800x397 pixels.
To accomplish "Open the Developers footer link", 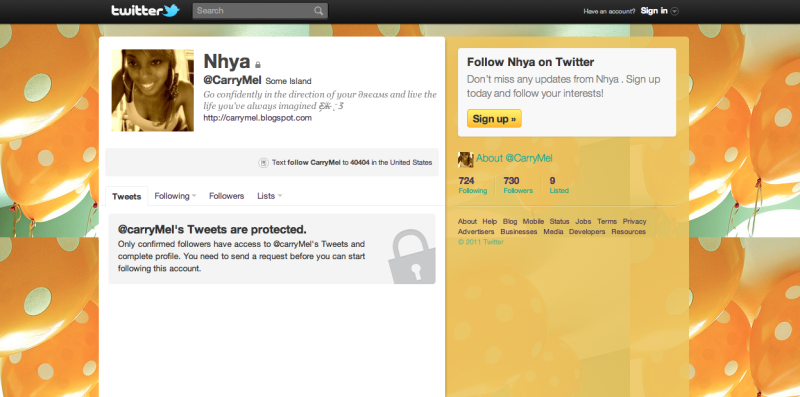I will point(587,232).
